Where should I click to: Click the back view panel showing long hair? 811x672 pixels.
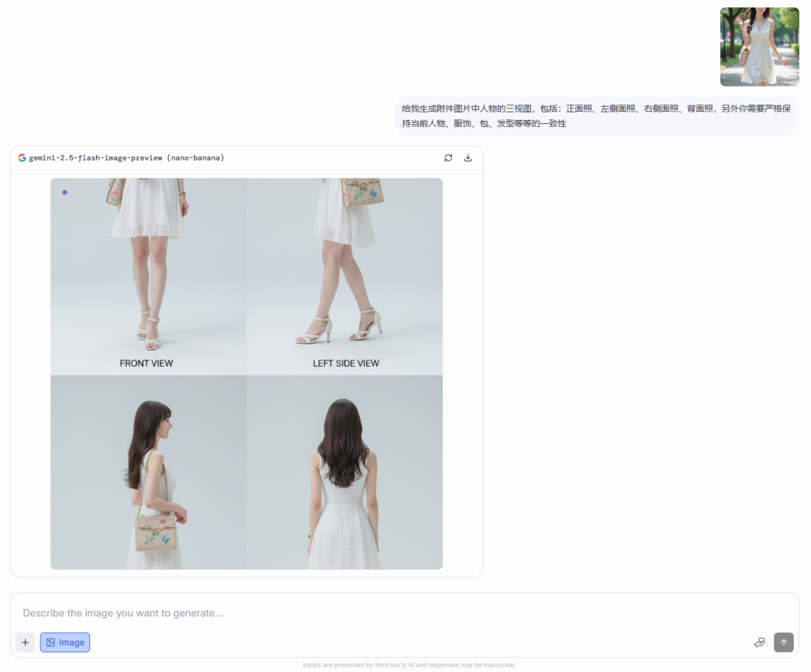click(345, 473)
